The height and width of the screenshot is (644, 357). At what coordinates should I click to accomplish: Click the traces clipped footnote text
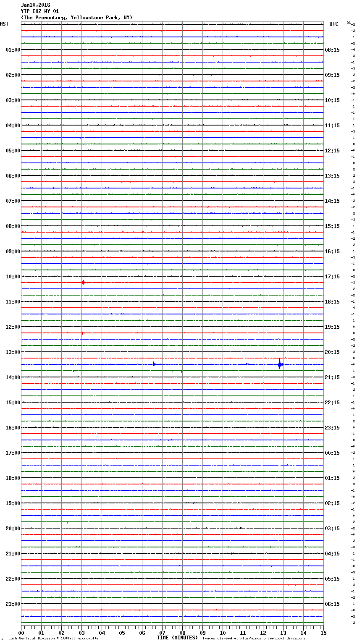click(x=254, y=638)
